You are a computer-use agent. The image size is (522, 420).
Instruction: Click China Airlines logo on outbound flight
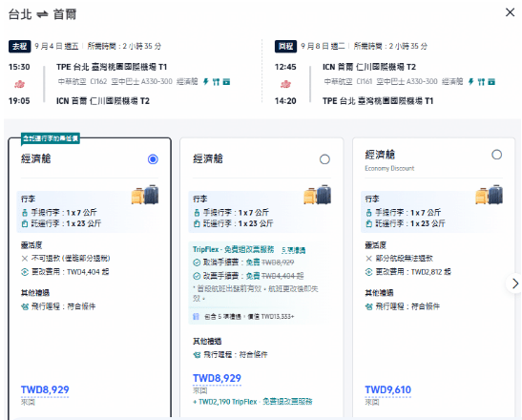click(19, 84)
